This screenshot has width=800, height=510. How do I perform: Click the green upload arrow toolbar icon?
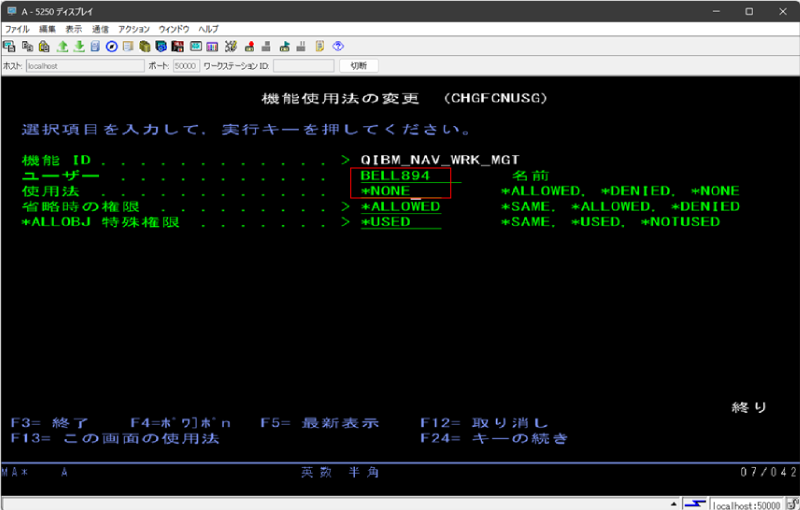tap(62, 46)
